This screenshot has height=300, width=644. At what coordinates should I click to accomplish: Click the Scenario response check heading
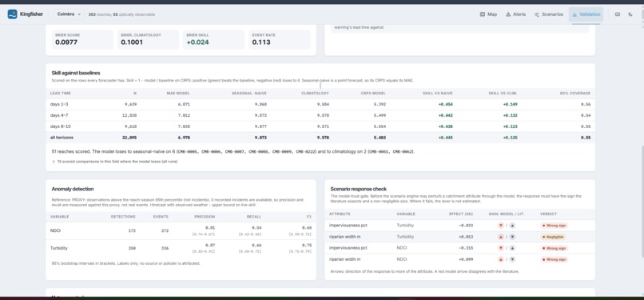point(359,189)
